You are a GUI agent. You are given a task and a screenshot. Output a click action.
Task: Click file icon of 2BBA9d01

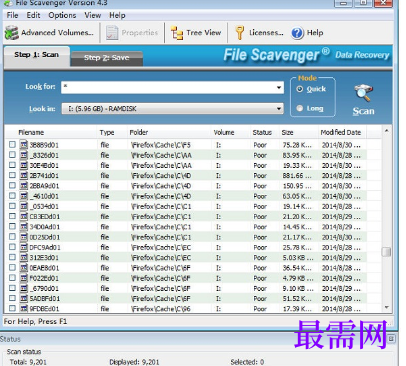24,186
